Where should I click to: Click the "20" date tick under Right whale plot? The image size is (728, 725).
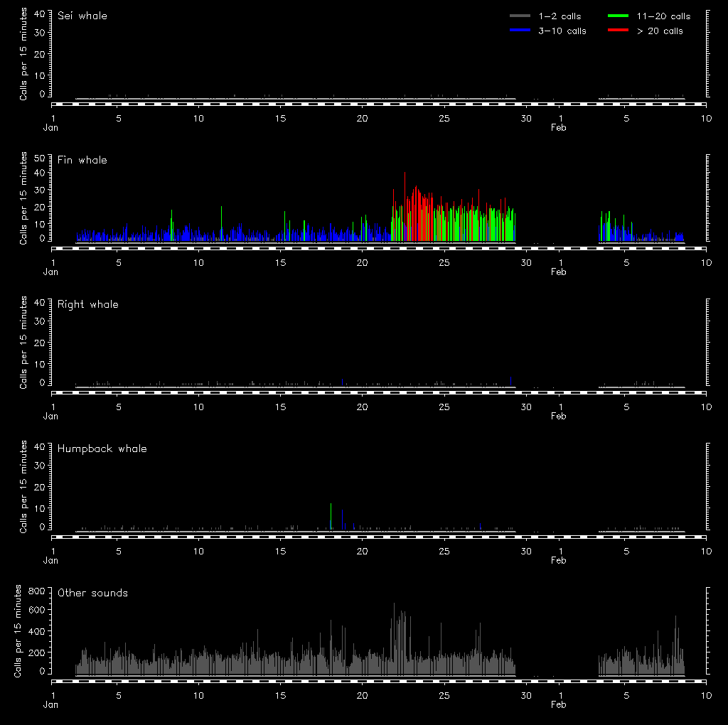click(363, 407)
